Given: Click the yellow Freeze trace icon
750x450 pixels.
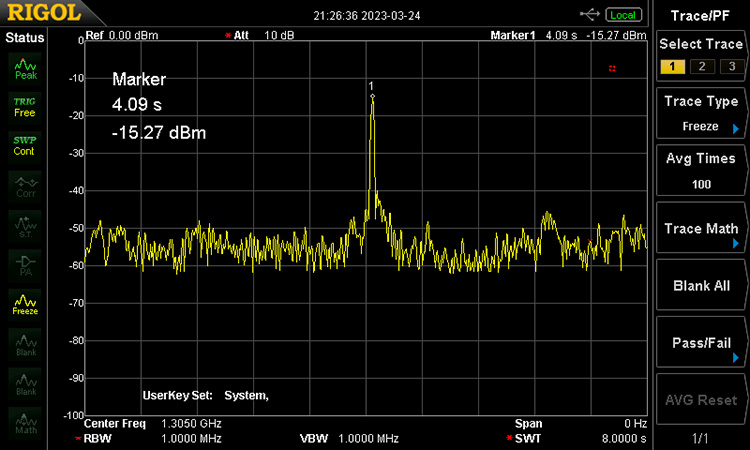Looking at the screenshot, I should click(25, 305).
